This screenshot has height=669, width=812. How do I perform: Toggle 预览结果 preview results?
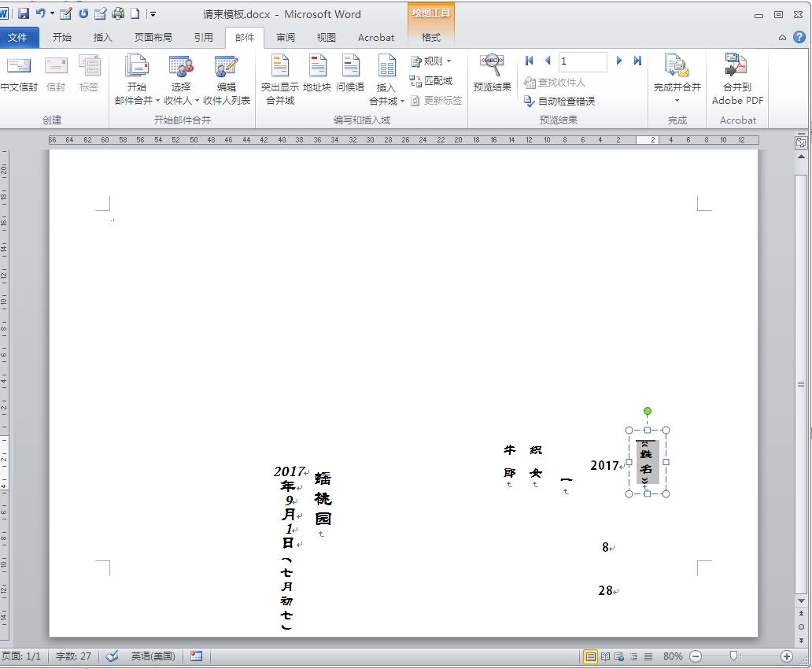coord(493,74)
